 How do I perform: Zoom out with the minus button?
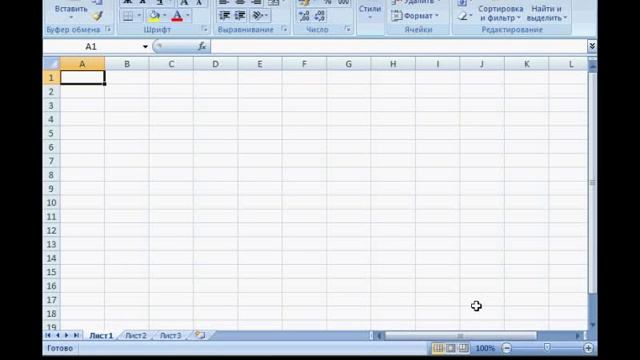click(507, 348)
